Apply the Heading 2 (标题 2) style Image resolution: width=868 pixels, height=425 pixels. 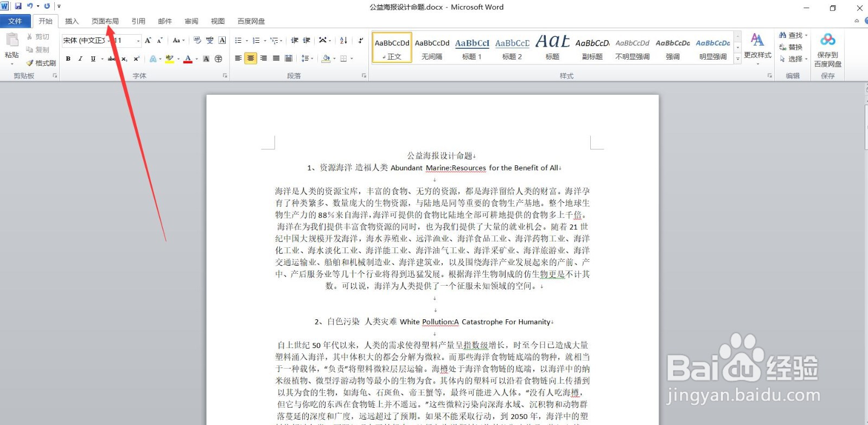[512, 48]
